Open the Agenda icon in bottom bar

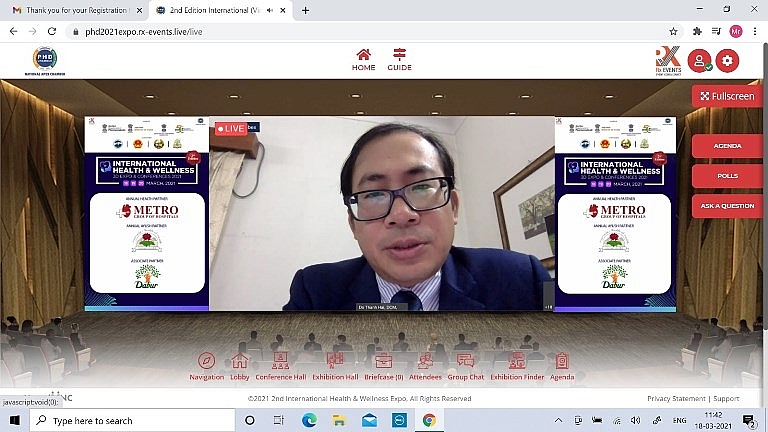tap(562, 362)
